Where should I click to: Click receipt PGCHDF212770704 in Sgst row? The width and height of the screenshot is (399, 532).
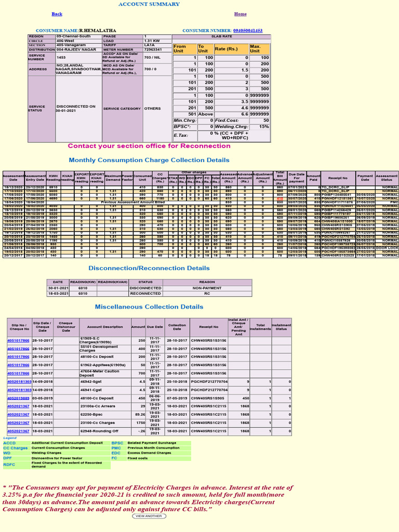click(x=209, y=382)
